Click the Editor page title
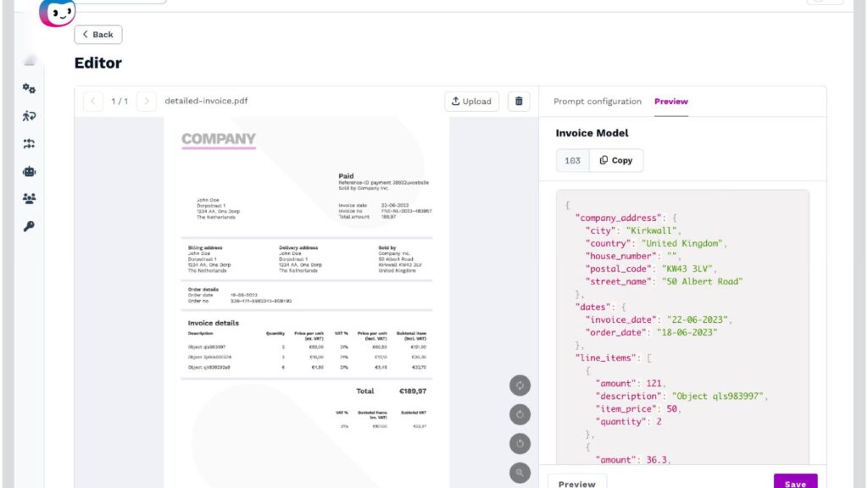The width and height of the screenshot is (868, 488). point(98,63)
